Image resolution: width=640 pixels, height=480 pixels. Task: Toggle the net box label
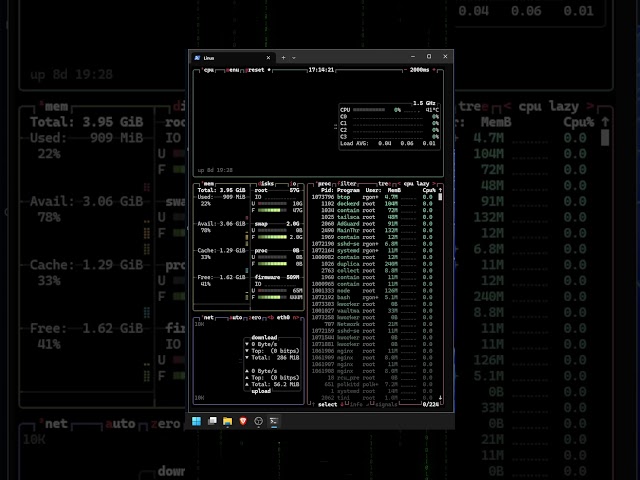click(x=208, y=318)
